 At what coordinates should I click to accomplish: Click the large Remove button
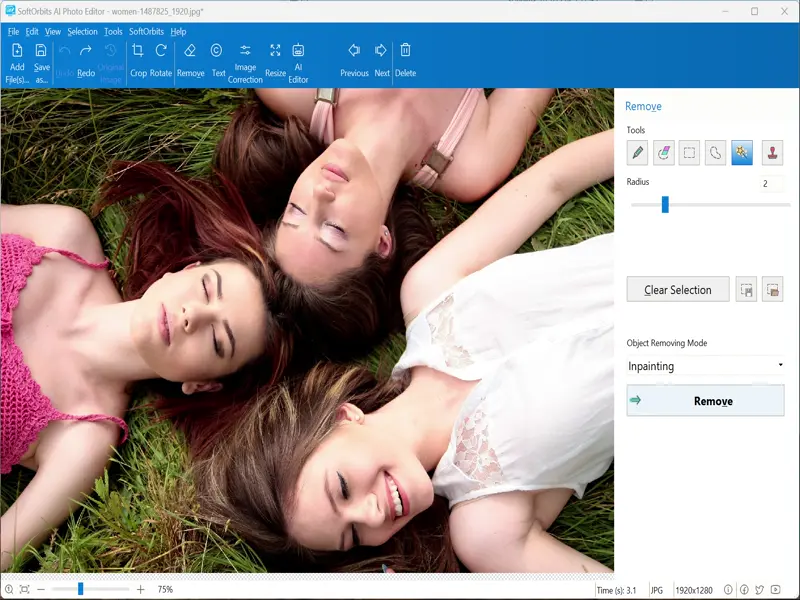point(706,401)
